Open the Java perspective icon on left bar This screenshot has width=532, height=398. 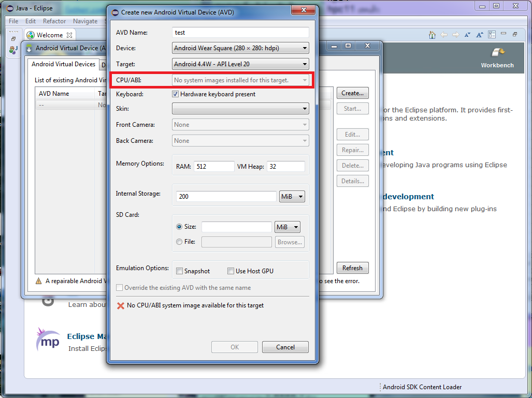13,50
